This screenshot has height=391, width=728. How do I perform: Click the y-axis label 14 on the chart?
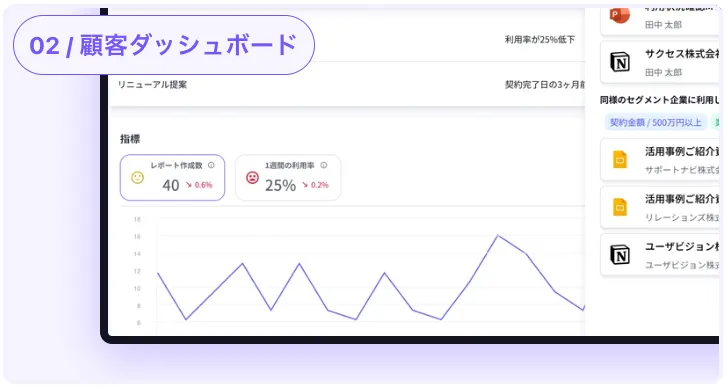click(x=137, y=254)
